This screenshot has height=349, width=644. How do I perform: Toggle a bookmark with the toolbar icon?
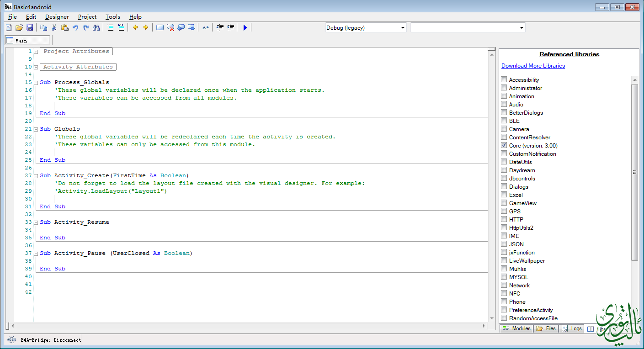(160, 28)
